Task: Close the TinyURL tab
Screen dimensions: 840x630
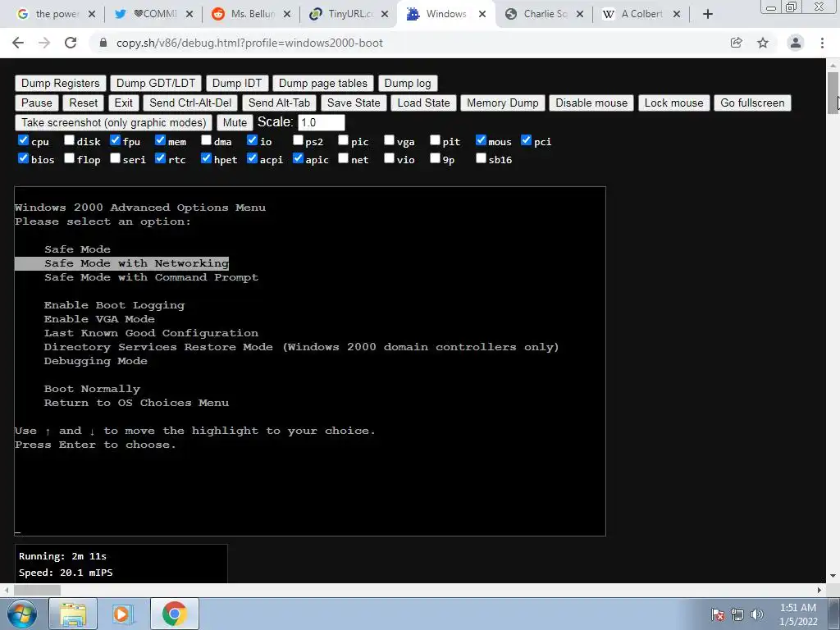Action: (385, 14)
